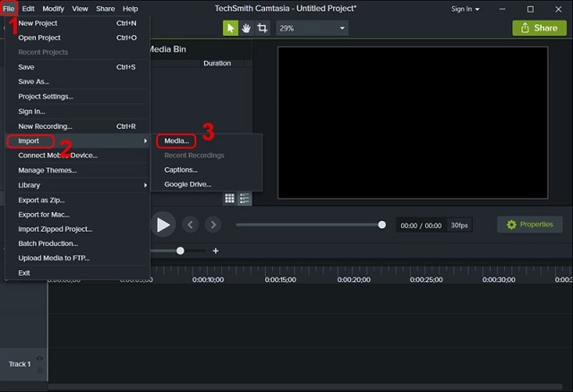Image resolution: width=573 pixels, height=392 pixels.
Task: Activate the crop tool
Action: coord(262,29)
